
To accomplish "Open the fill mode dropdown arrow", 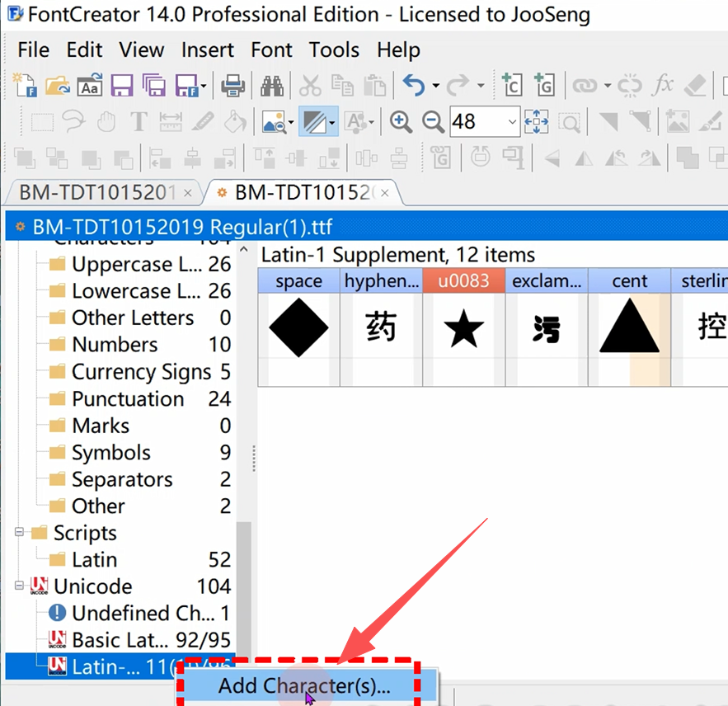I will click(332, 123).
